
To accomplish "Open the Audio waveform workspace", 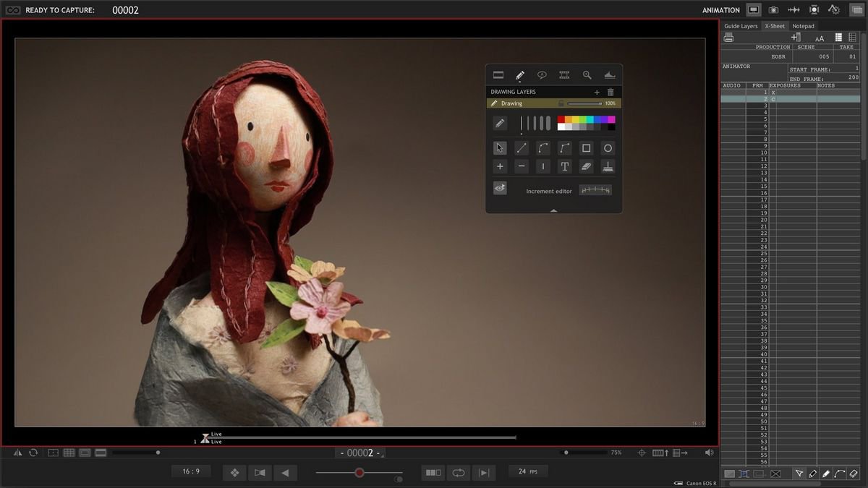I will [793, 10].
